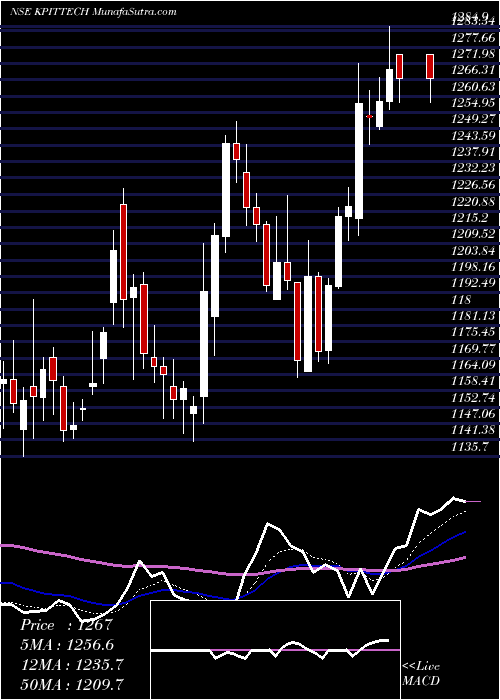This screenshot has height=700, width=500.
Task: Select the 1203.84 price axis label
Action: coord(473,250)
